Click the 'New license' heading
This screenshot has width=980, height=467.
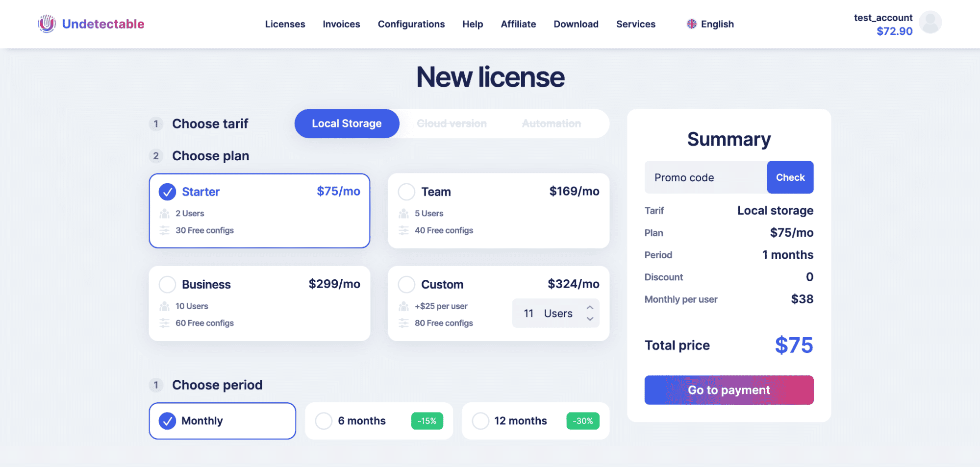coord(490,77)
